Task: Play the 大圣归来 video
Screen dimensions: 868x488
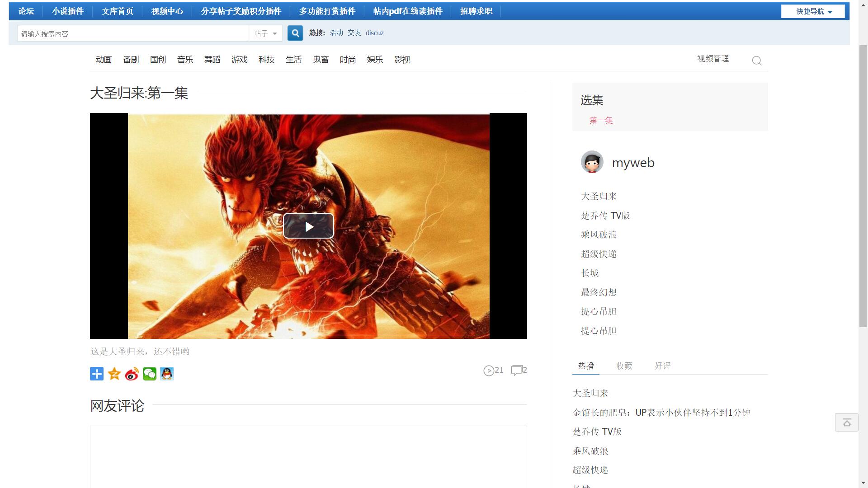Action: (308, 226)
